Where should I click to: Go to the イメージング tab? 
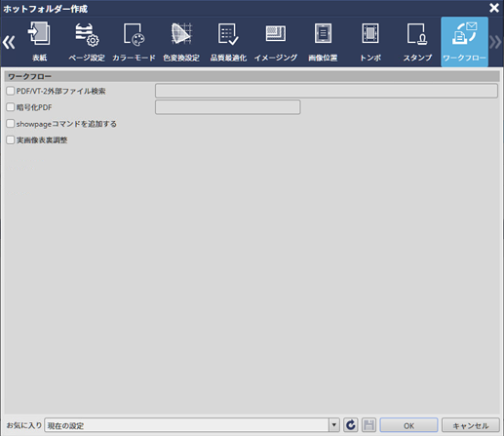[276, 42]
